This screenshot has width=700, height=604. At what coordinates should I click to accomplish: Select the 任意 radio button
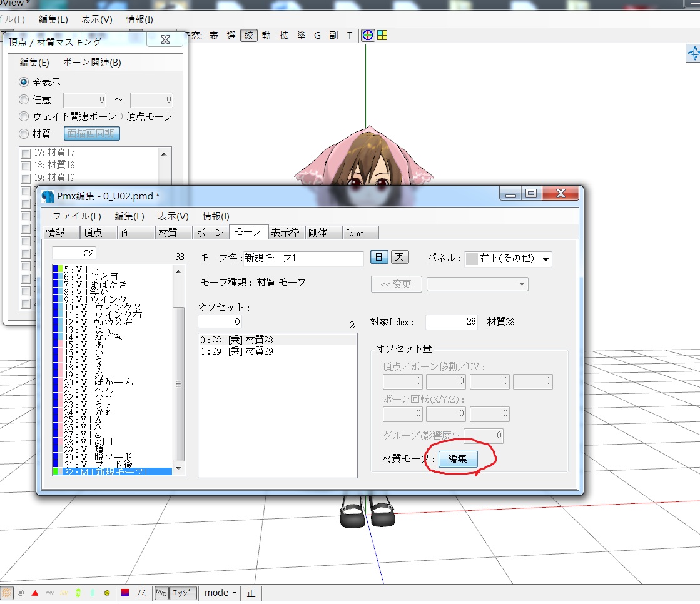point(24,99)
